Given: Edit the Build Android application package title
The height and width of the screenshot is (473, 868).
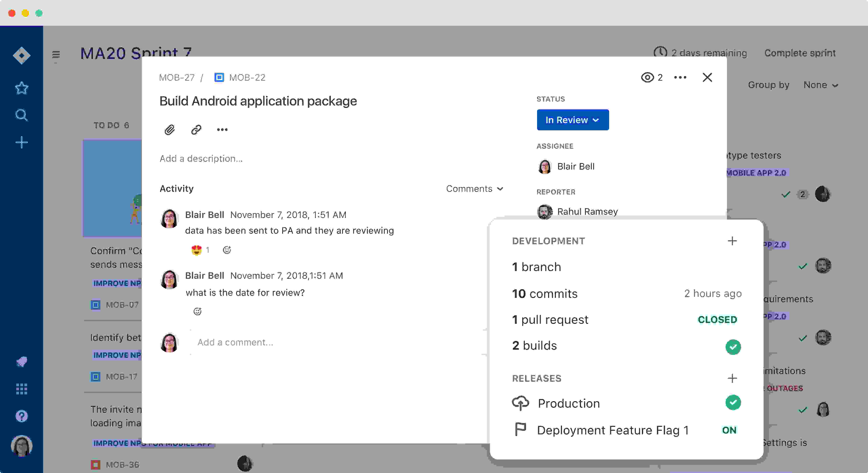Looking at the screenshot, I should 258,101.
